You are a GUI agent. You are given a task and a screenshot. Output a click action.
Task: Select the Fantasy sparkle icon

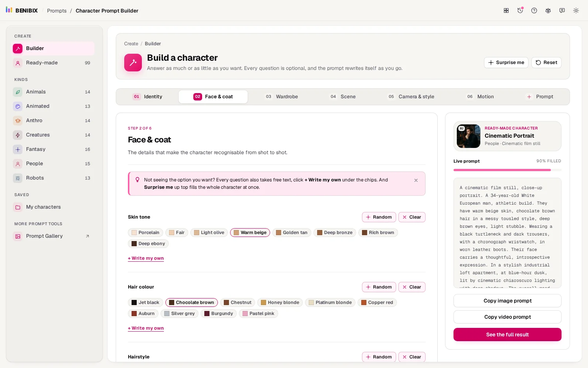(18, 149)
